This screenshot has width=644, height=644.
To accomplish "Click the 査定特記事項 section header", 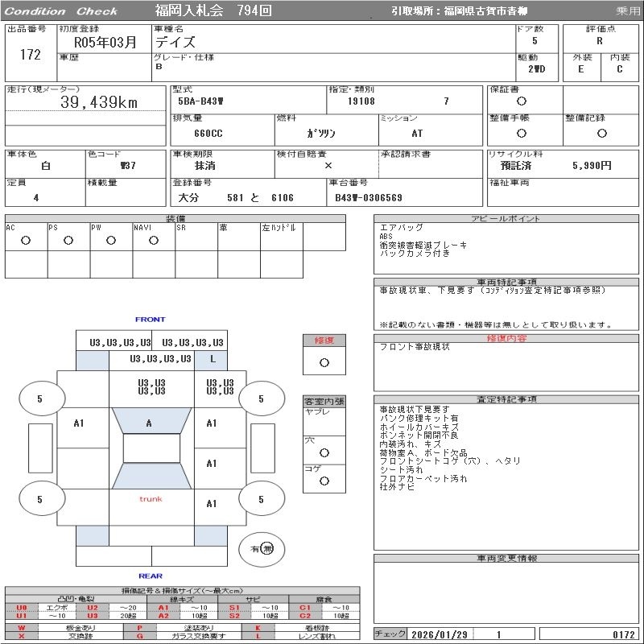I will (506, 399).
